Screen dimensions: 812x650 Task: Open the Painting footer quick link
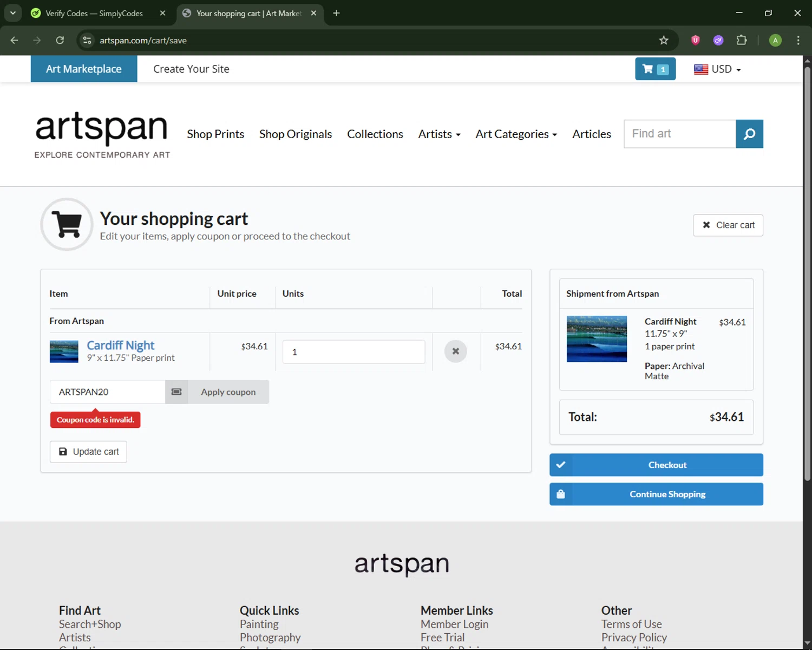259,624
